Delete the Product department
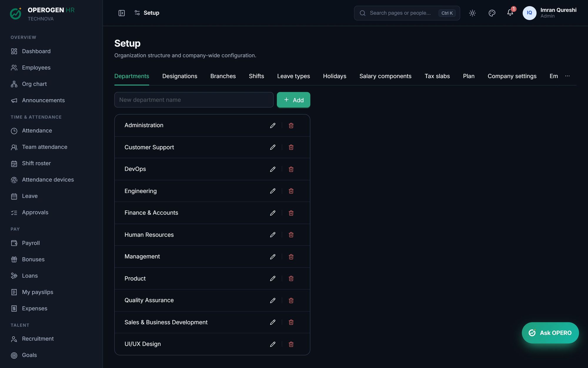Screen dimensions: 588x368 (x=291, y=279)
